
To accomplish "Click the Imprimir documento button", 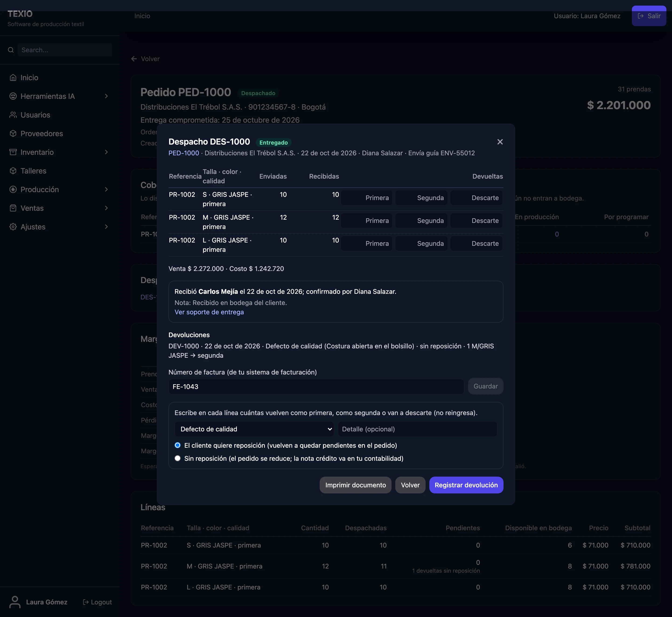I will click(356, 485).
